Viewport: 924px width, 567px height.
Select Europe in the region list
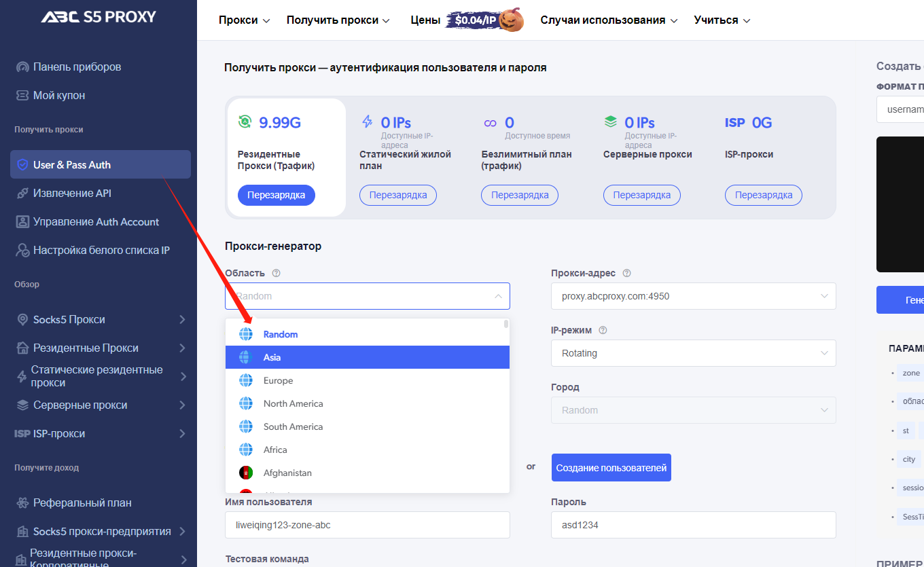point(368,380)
